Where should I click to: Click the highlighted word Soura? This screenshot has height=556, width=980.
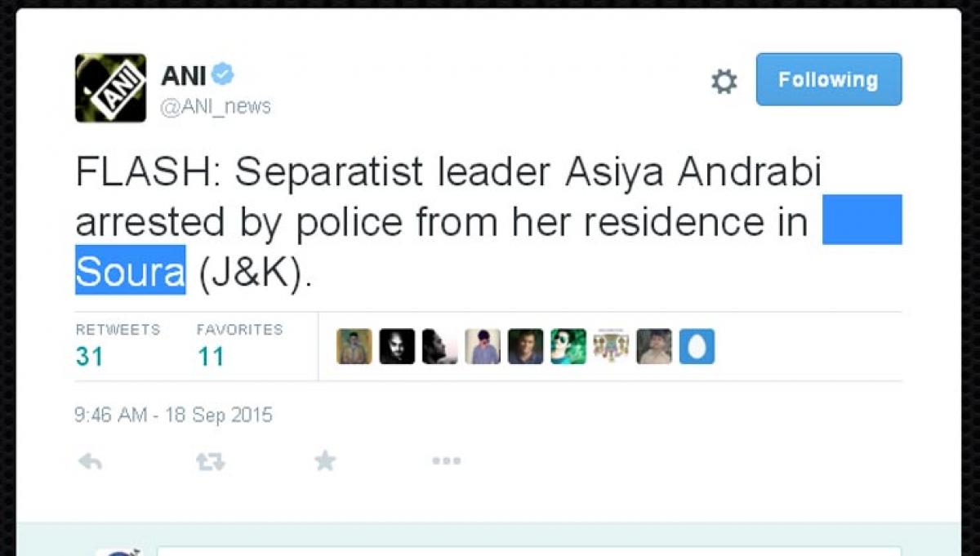(x=131, y=271)
